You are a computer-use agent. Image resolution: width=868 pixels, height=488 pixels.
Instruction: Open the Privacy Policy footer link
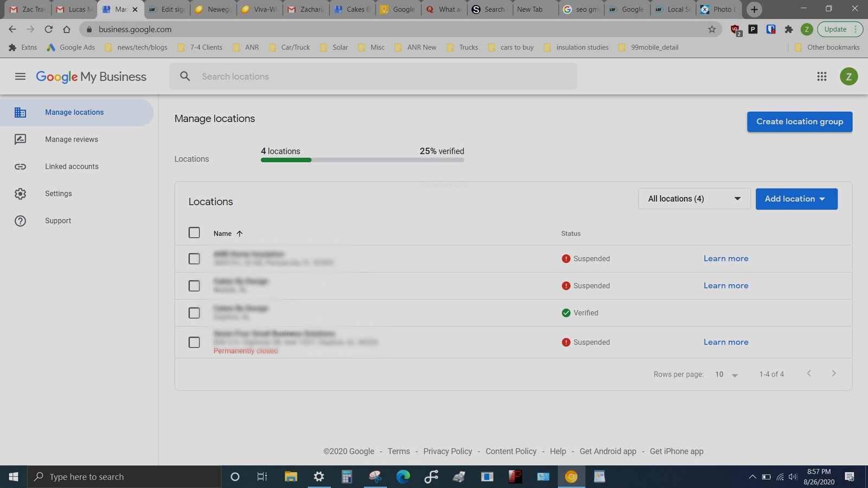point(448,451)
